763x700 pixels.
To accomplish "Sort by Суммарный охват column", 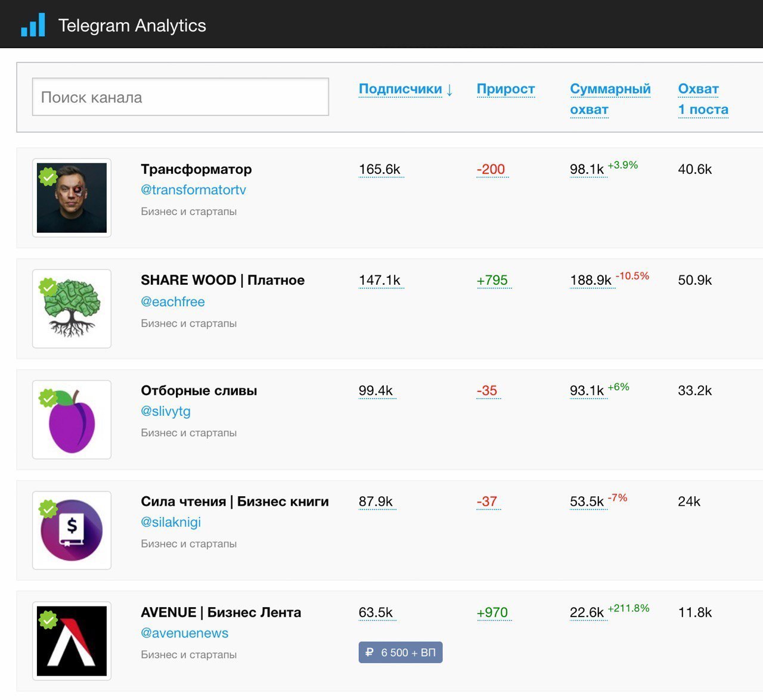I will (x=610, y=99).
